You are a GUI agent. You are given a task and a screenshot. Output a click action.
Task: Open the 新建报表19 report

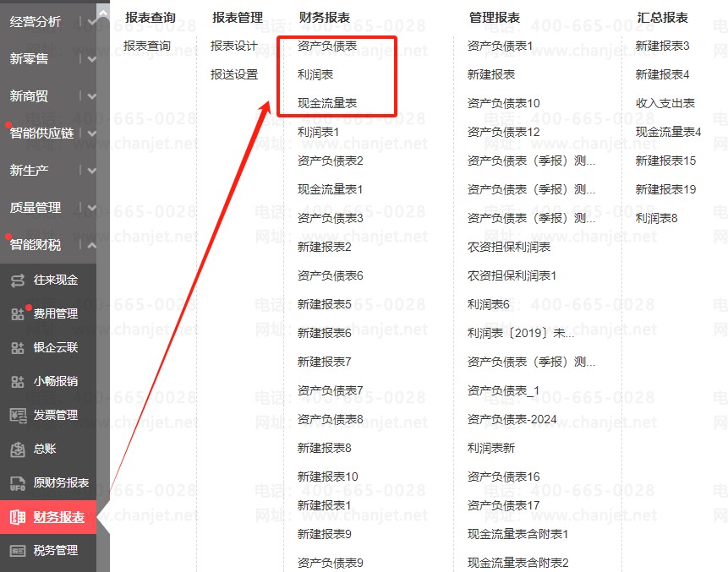(665, 189)
